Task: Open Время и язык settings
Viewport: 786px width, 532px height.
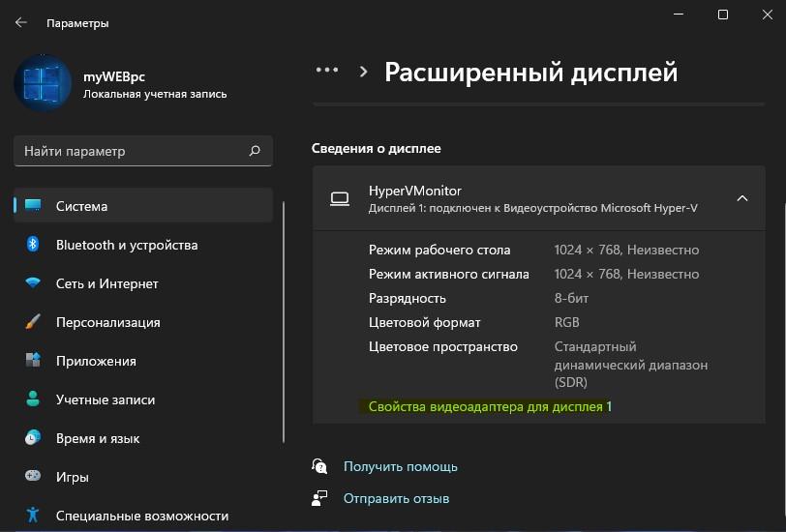Action: (x=143, y=438)
